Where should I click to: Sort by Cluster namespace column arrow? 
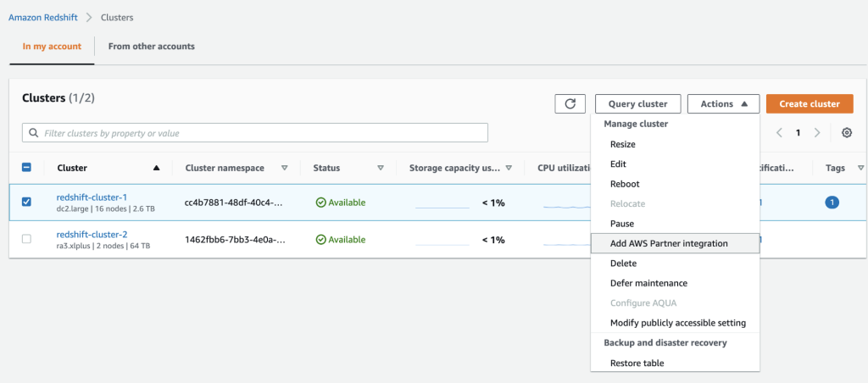(x=285, y=168)
